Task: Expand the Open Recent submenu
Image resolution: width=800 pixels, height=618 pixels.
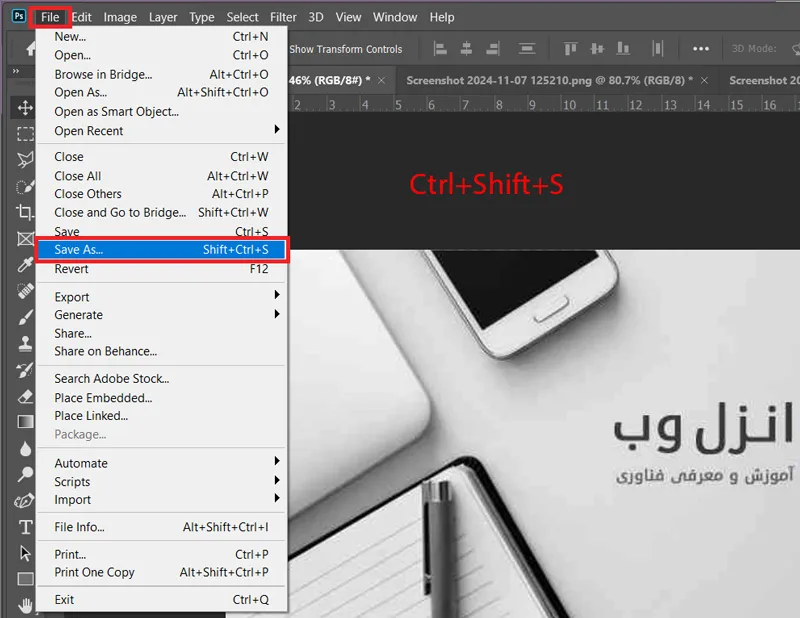Action: [277, 129]
